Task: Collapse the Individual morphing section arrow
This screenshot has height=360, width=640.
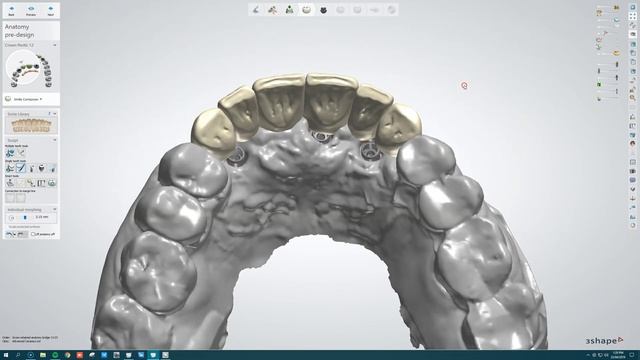Action: point(55,209)
